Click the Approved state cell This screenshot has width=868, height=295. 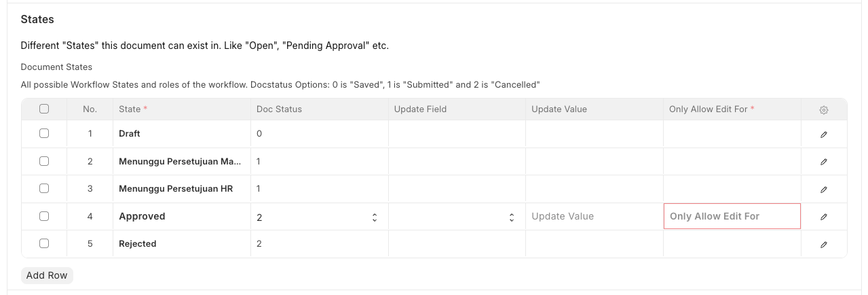pos(181,217)
